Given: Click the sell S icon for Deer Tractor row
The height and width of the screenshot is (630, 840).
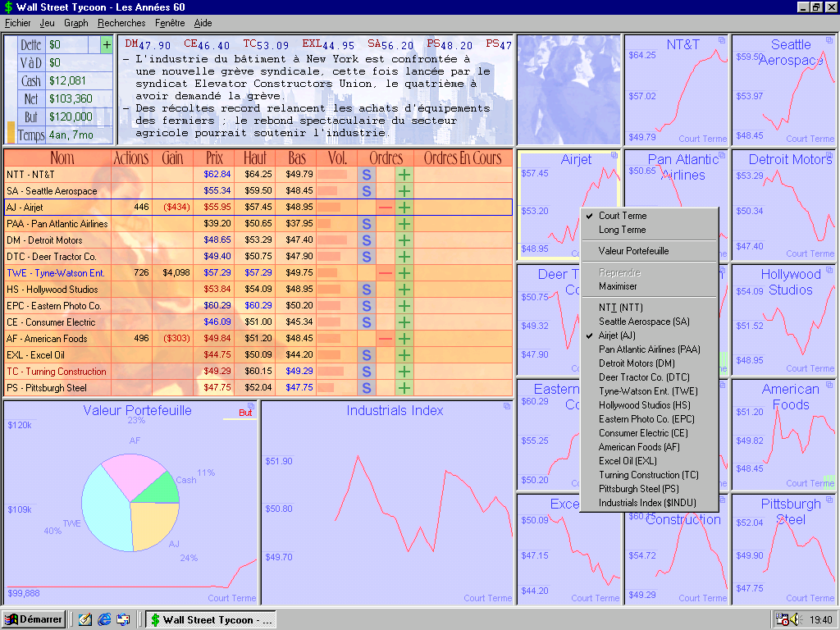Looking at the screenshot, I should tap(367, 257).
